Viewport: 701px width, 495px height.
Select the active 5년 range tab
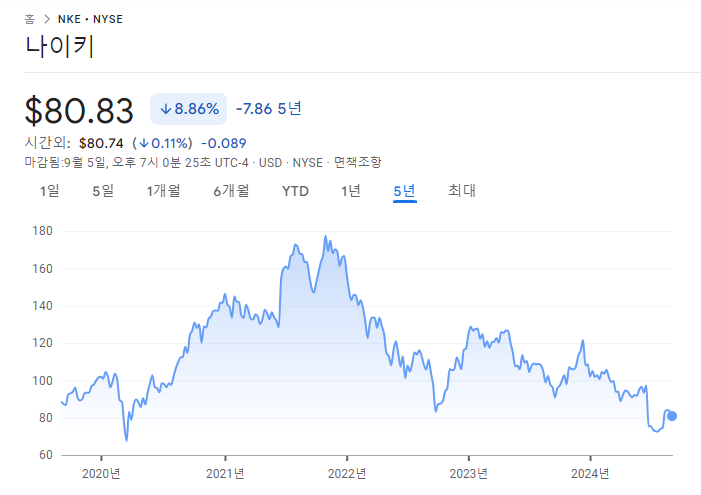[405, 191]
